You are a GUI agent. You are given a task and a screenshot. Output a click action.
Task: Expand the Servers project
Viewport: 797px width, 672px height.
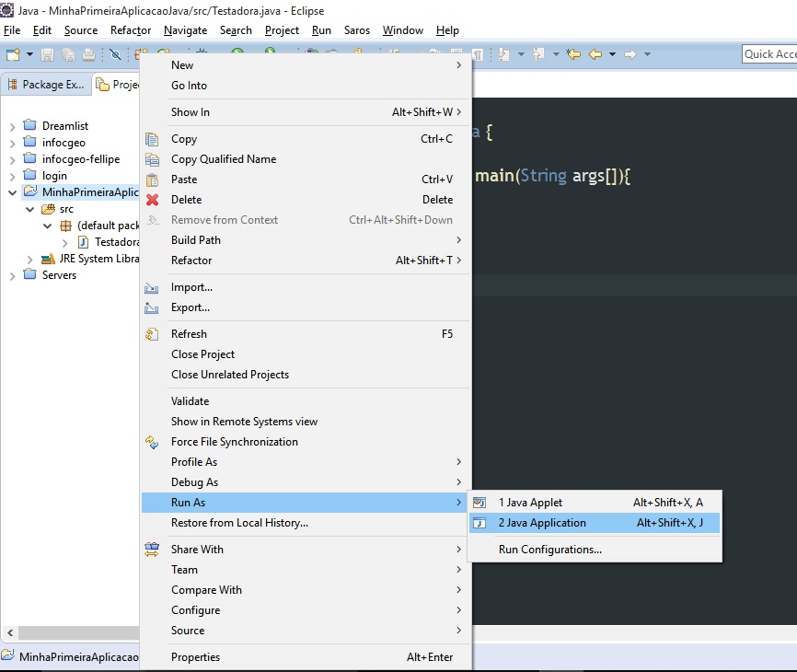[x=13, y=276]
